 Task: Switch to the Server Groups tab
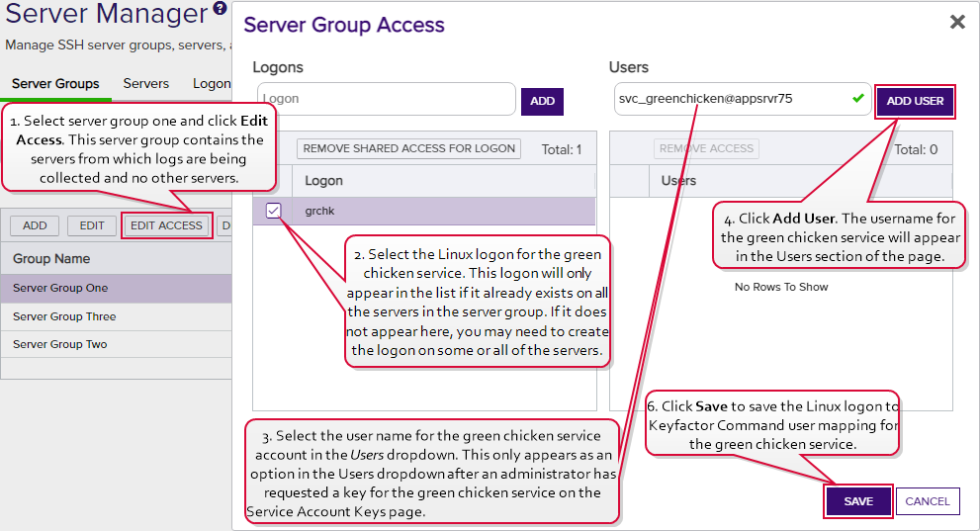click(x=55, y=84)
